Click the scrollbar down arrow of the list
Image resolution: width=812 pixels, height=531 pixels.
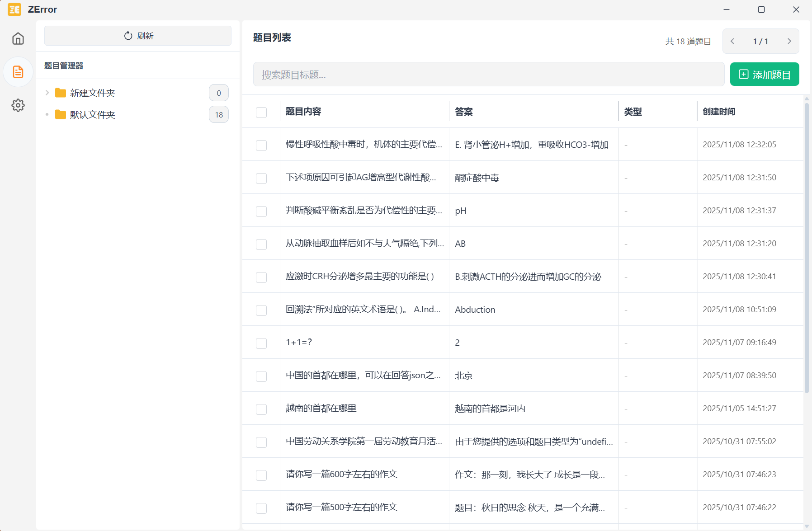[x=807, y=526]
